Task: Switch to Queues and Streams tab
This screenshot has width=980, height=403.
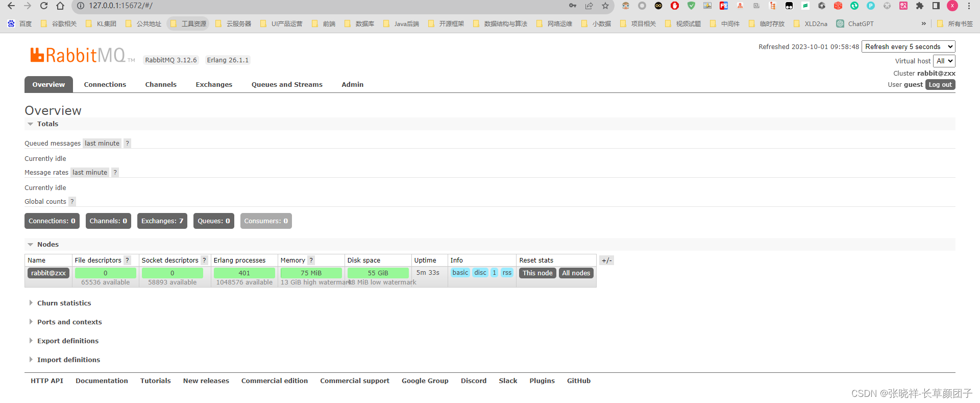Action: coord(287,85)
